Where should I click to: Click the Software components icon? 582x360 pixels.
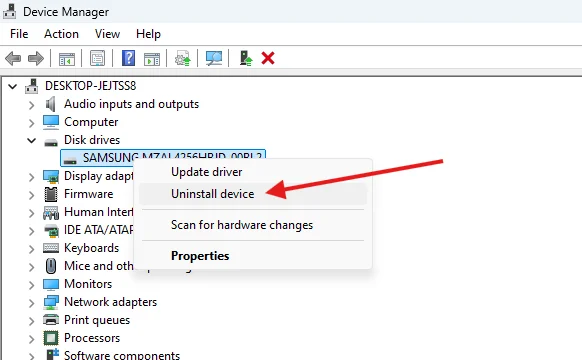52,354
